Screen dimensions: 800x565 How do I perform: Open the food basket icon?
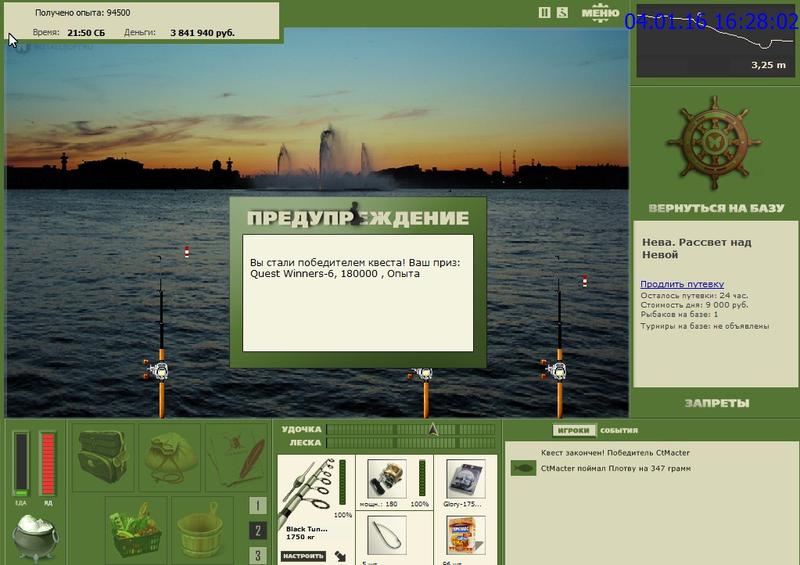pyautogui.click(x=136, y=529)
